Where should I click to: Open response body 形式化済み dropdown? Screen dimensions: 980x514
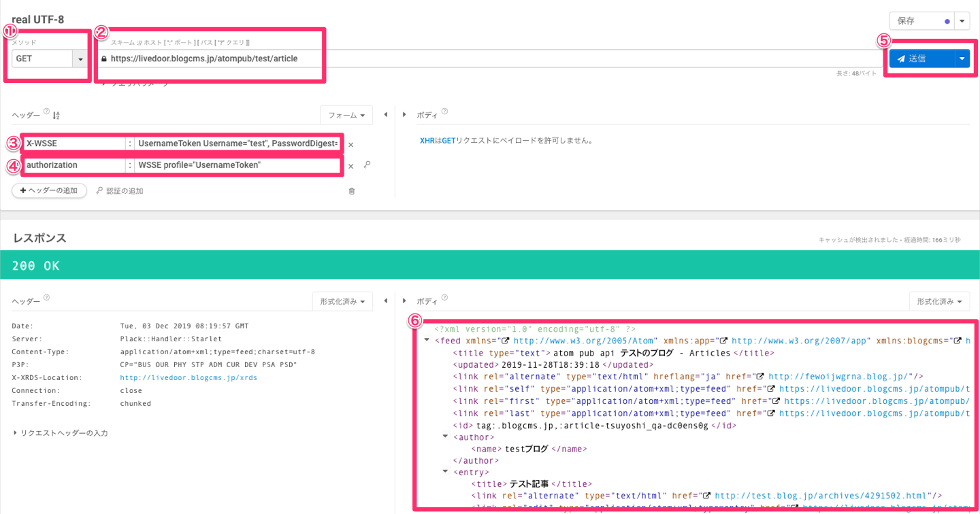[x=939, y=301]
